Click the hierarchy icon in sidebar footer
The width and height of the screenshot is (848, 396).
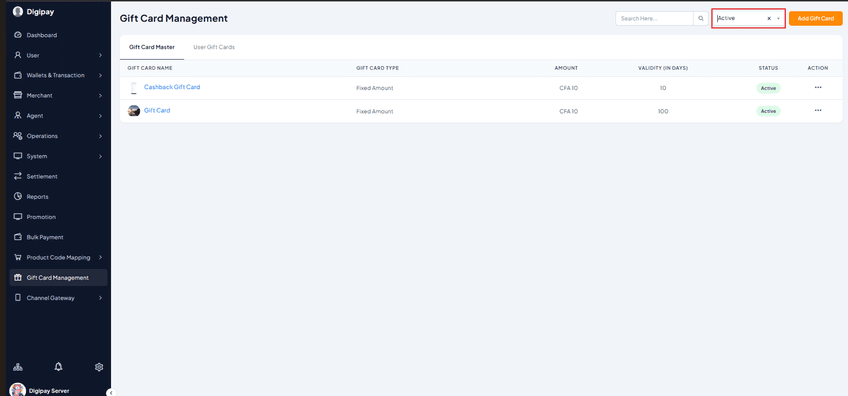coord(18,367)
